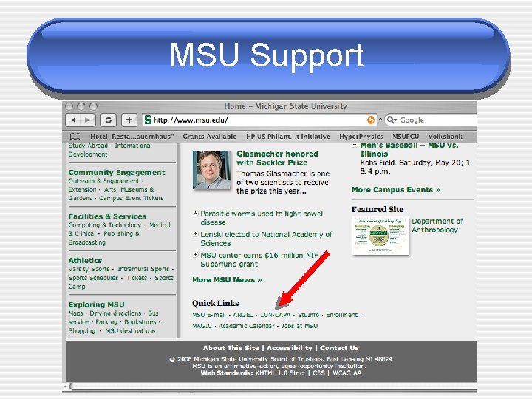Open the ANGEL quick link
The height and width of the screenshot is (399, 532).
pos(243,315)
